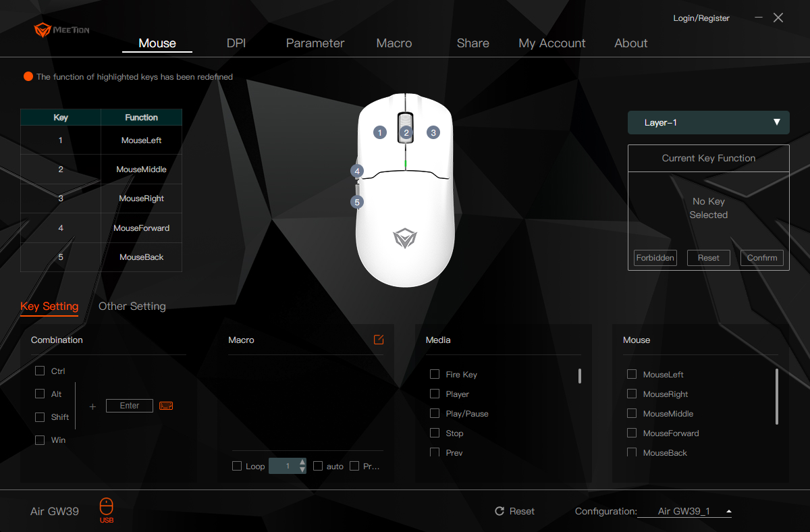810x532 pixels.
Task: Enable the Loop checkbox in Macro panel
Action: click(237, 466)
